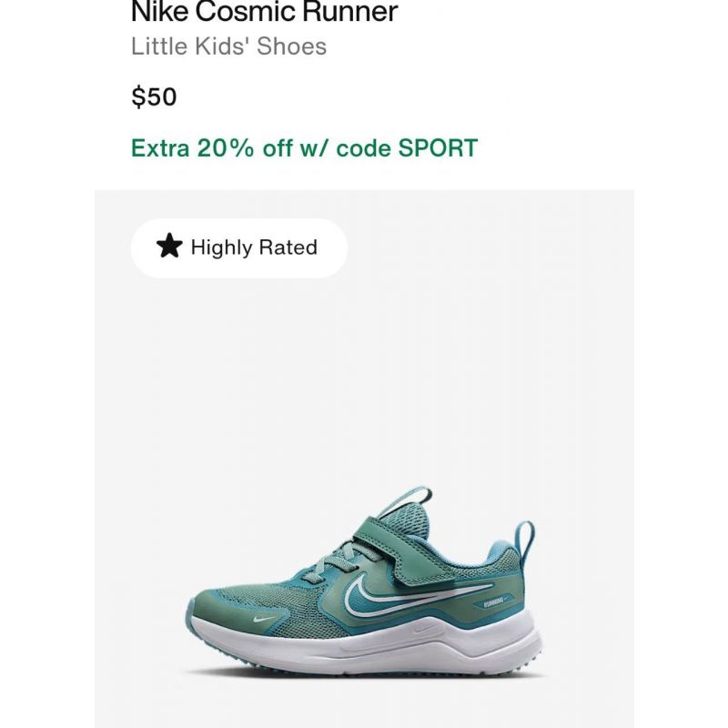Image resolution: width=728 pixels, height=728 pixels.
Task: Open the Nike Cosmic Runner product title
Action: (264, 11)
